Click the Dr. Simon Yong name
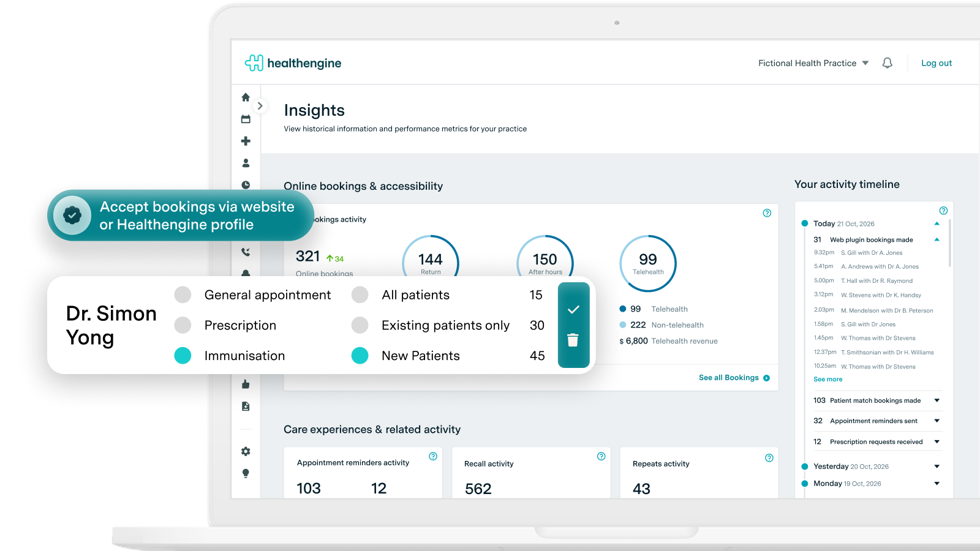 [x=111, y=325]
